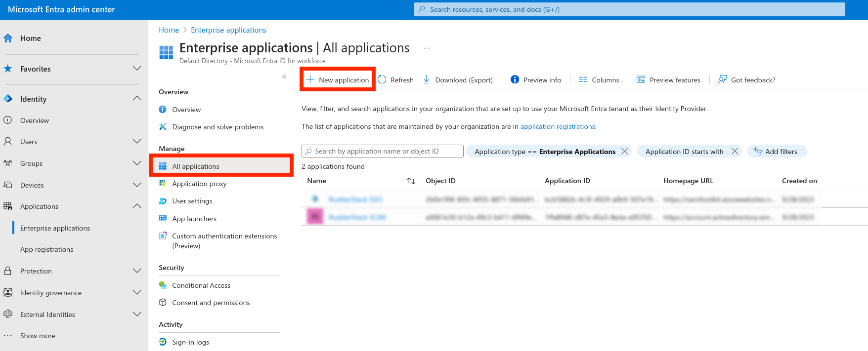Click the Protection lock icon
868x351 pixels.
click(x=8, y=271)
